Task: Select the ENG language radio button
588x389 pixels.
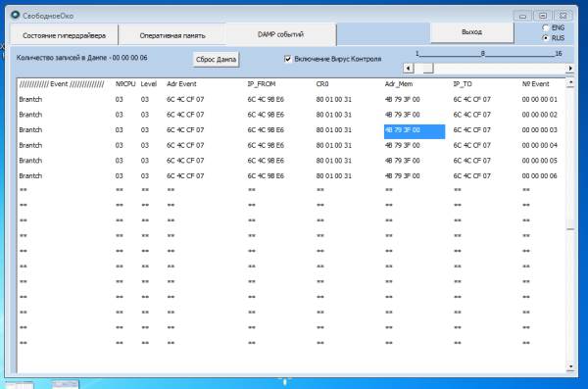Action: click(546, 27)
